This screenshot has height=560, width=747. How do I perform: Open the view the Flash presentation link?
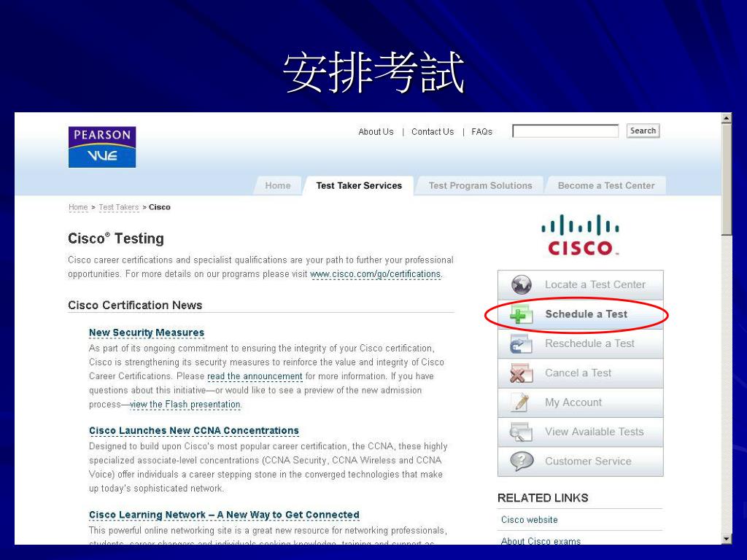point(185,404)
